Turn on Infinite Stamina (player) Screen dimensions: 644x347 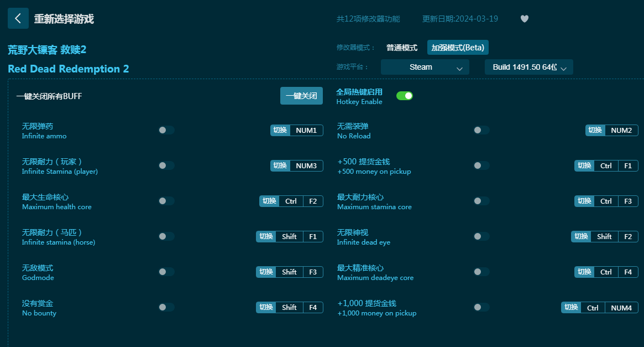pyautogui.click(x=166, y=165)
